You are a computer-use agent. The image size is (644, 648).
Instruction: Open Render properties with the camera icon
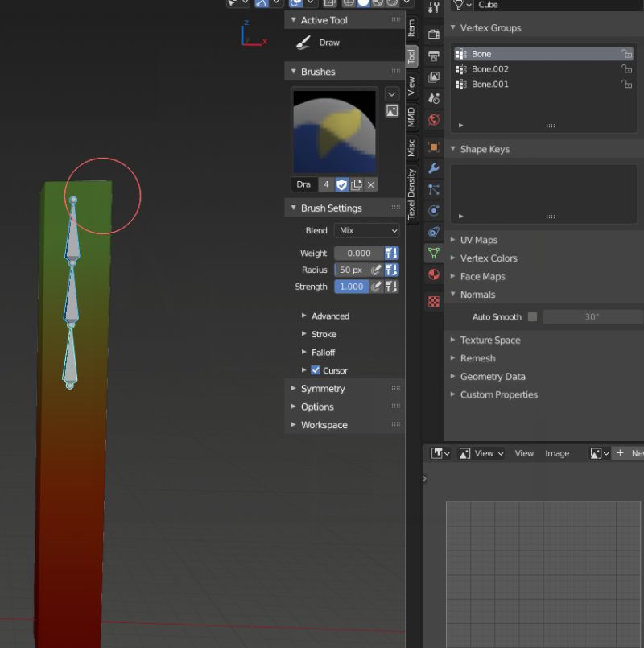[433, 36]
